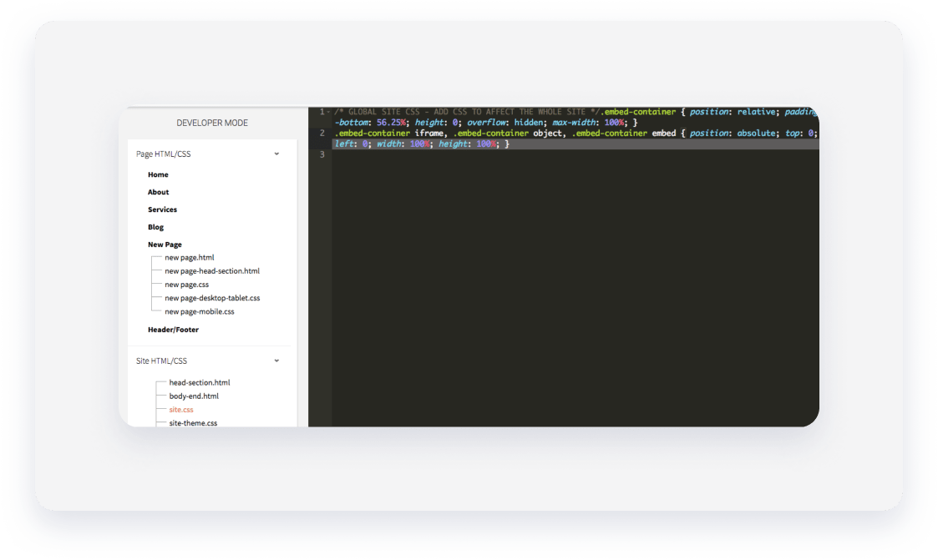Click 'position: absolute' in line 2
Viewport: 938px width, 560px height.
click(x=733, y=134)
